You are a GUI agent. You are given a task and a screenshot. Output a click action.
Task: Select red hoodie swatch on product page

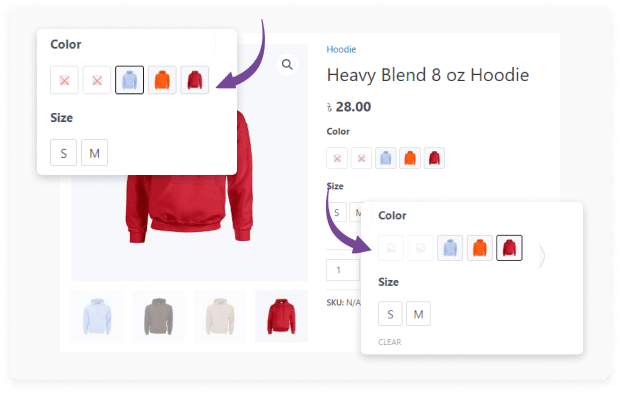click(x=434, y=158)
